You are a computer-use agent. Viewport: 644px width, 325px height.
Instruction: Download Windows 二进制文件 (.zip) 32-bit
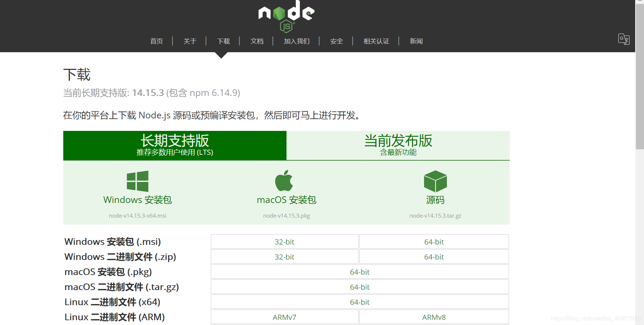[285, 257]
